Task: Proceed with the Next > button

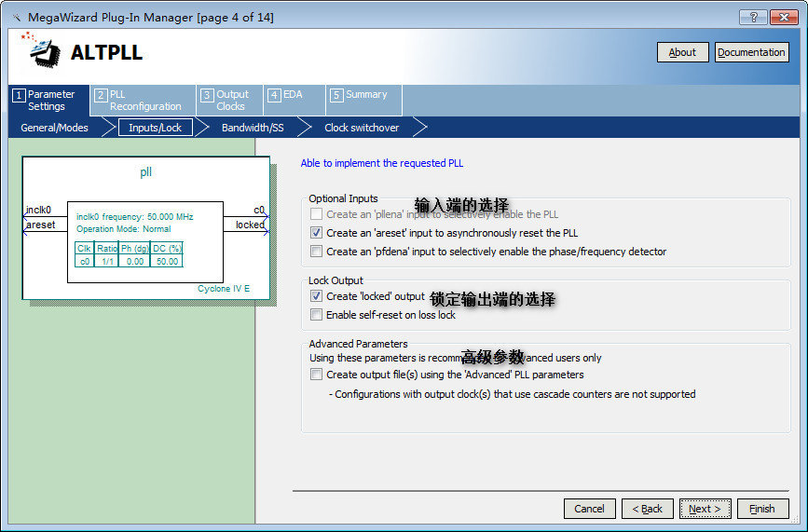Action: pos(705,509)
